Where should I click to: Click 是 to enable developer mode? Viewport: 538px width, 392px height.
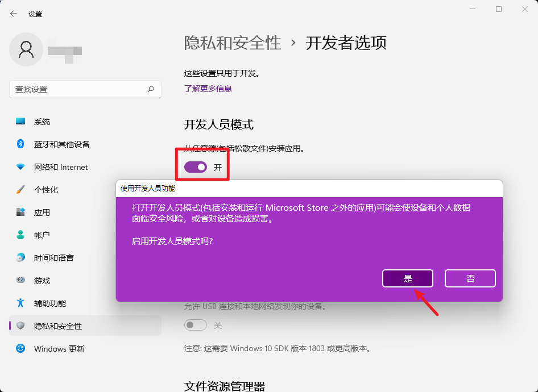pyautogui.click(x=407, y=278)
